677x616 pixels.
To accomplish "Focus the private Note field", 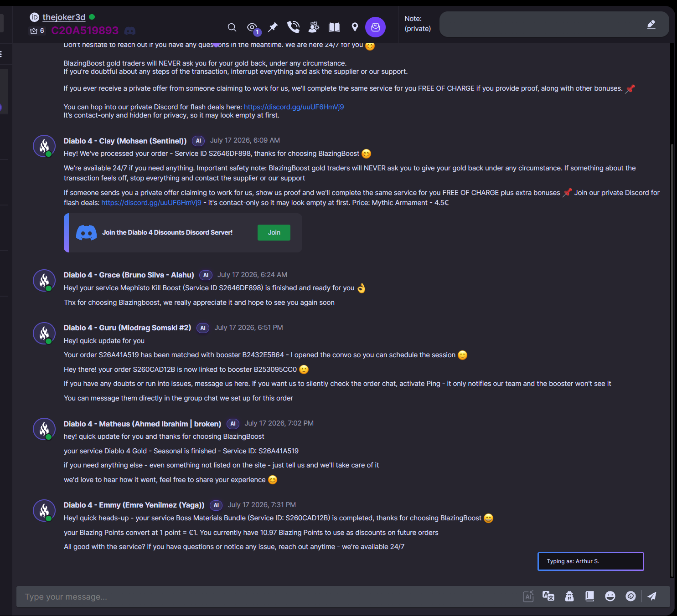I will (x=554, y=24).
